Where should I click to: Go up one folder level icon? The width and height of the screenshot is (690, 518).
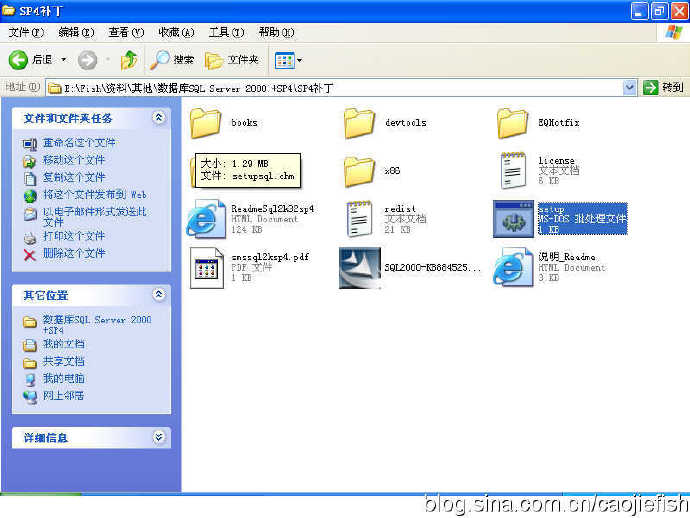point(129,60)
